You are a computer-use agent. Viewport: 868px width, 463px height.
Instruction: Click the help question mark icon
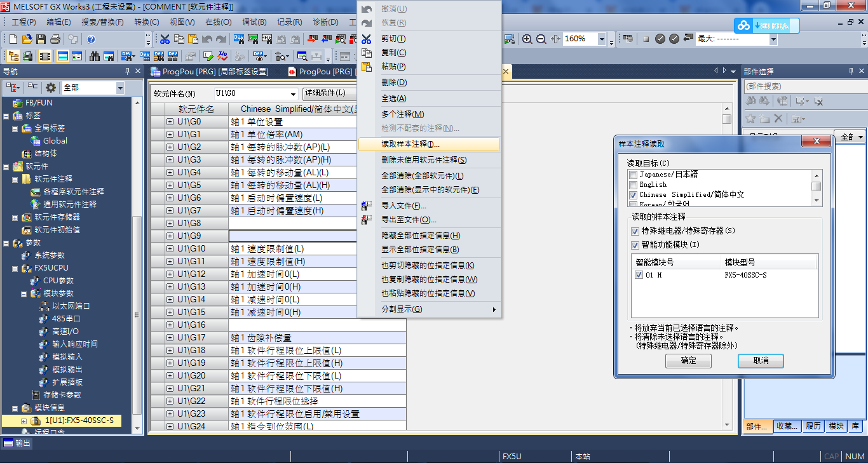(91, 39)
